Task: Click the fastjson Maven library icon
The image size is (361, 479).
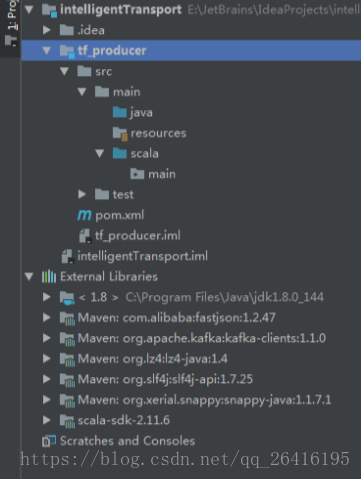Action: [67, 318]
